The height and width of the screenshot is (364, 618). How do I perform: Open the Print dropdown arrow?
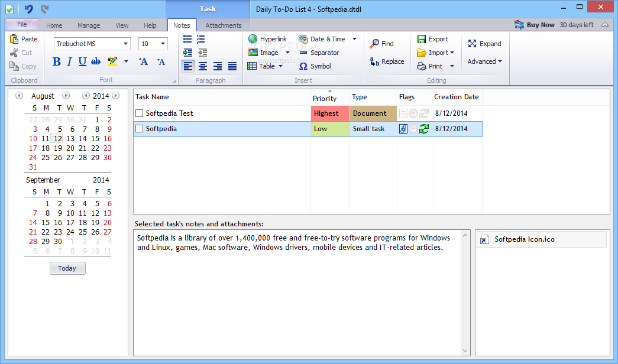pyautogui.click(x=452, y=66)
